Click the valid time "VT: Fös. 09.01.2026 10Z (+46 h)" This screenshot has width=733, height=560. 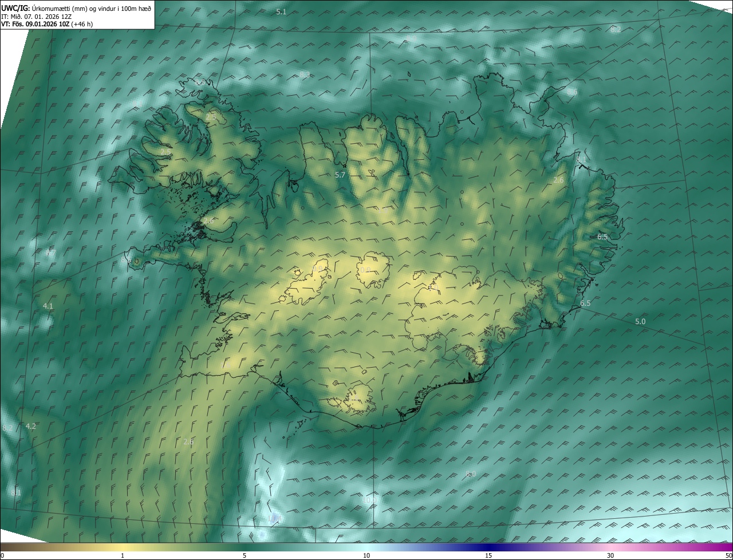tap(47, 24)
